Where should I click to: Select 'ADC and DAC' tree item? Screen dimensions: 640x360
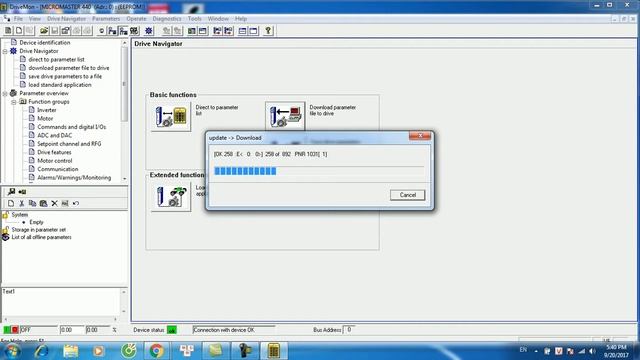(54, 136)
